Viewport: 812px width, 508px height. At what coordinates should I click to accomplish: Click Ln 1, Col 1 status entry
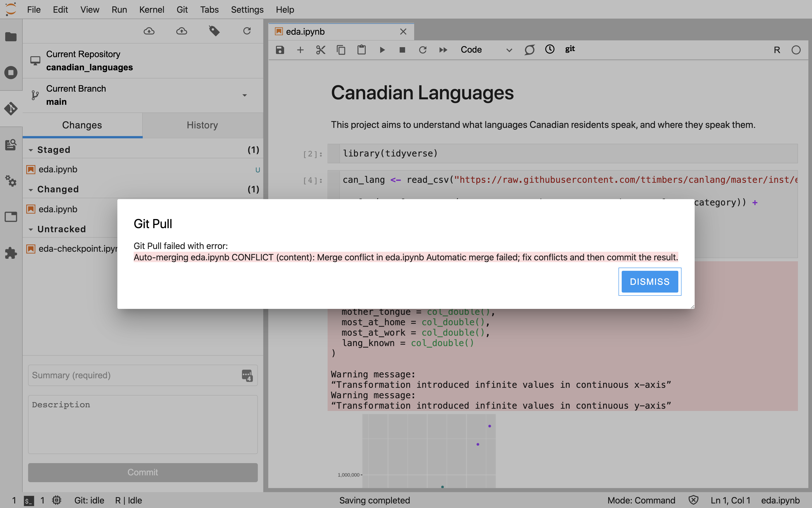coord(730,500)
